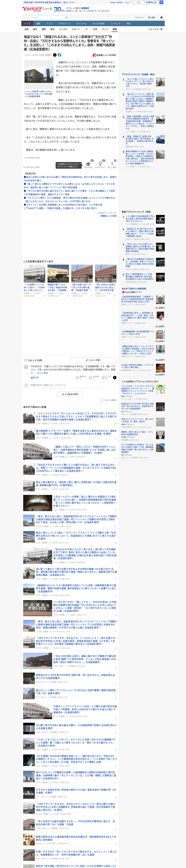Select the エンタメ category

(63, 29)
